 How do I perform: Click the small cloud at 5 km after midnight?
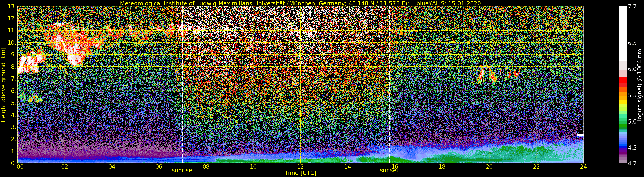(31, 98)
